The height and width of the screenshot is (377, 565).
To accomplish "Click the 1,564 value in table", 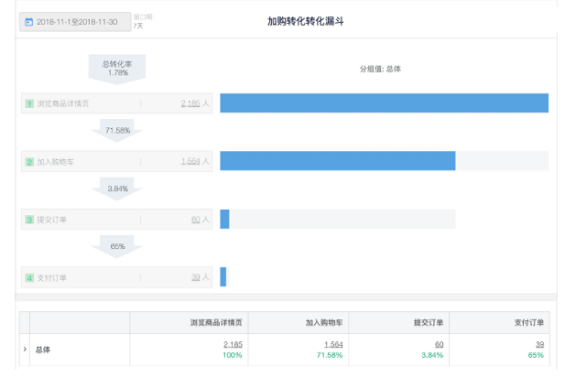I will tap(334, 345).
